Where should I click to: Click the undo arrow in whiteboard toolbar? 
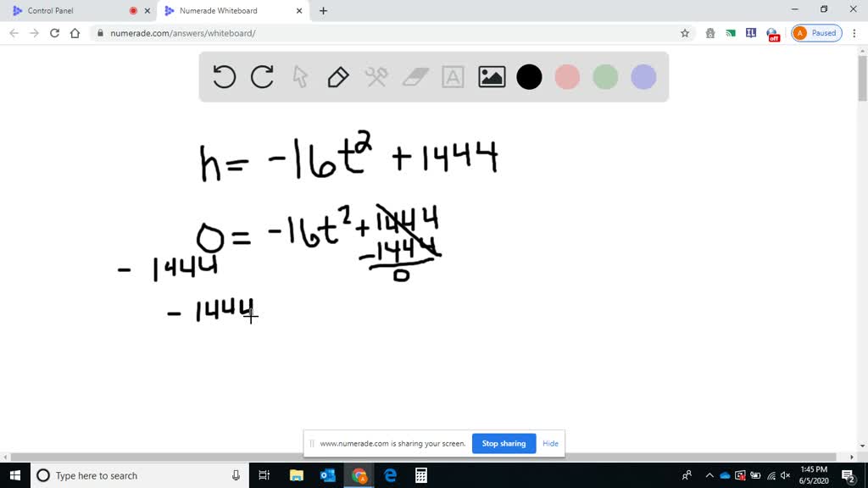coord(224,77)
